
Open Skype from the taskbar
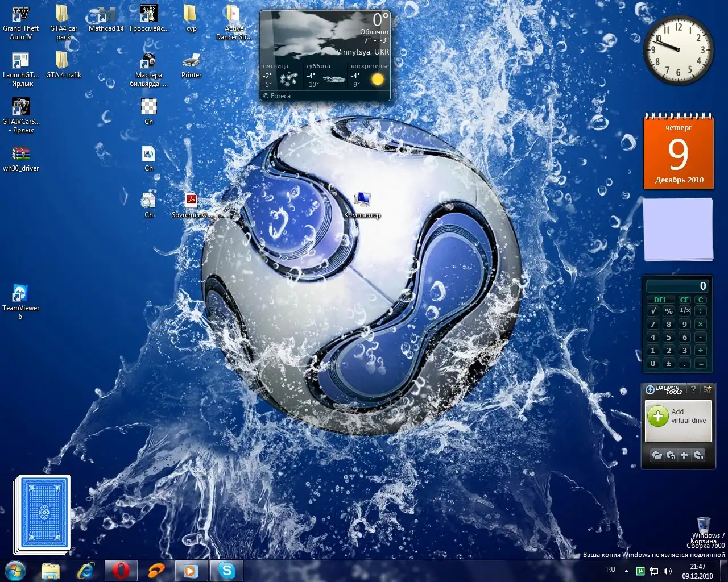pyautogui.click(x=226, y=570)
